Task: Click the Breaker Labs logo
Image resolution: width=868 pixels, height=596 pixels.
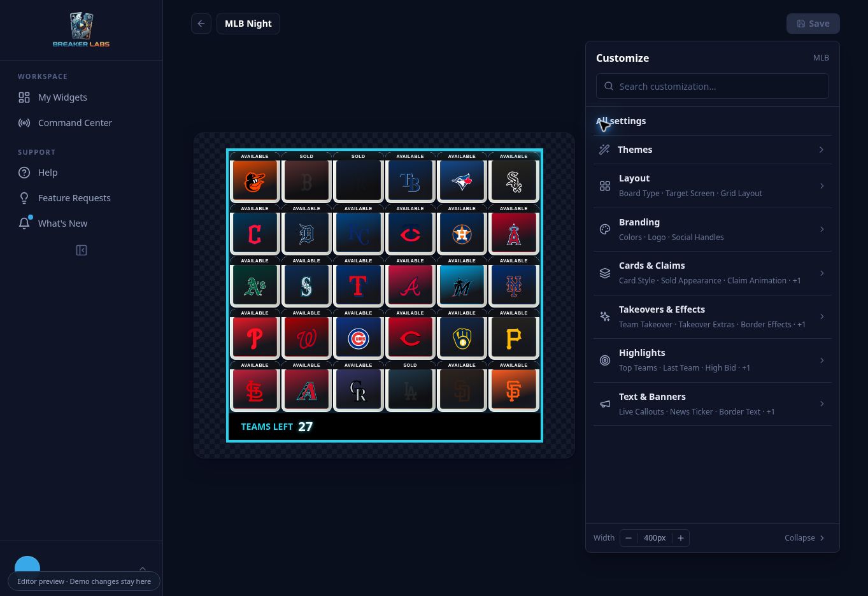Action: click(x=81, y=30)
